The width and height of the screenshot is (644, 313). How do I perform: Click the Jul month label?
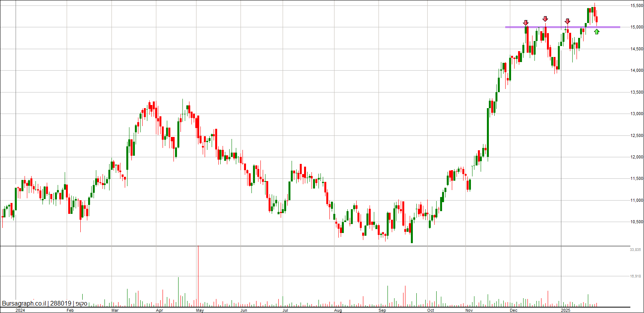pos(285,311)
